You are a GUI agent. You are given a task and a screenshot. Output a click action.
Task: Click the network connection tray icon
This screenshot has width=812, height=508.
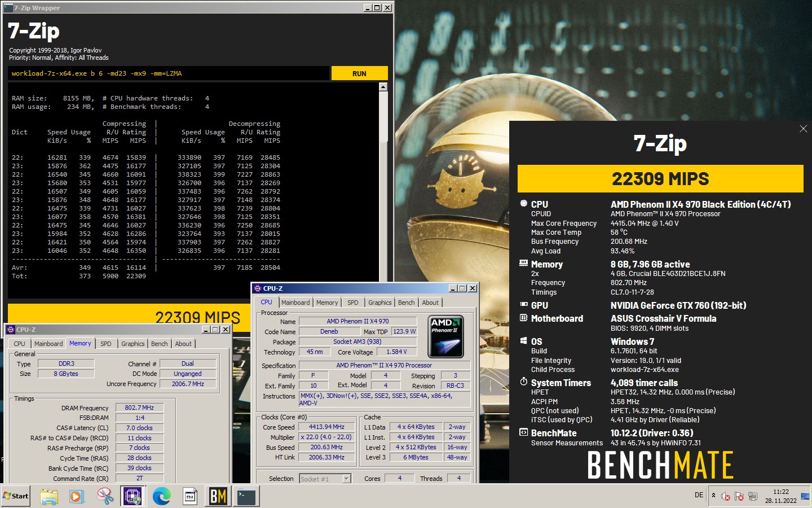753,496
